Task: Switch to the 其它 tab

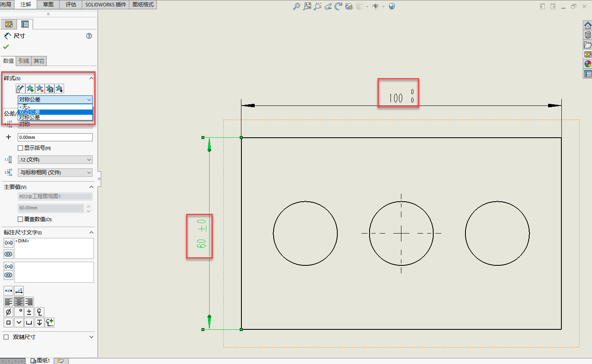Action: coord(39,61)
